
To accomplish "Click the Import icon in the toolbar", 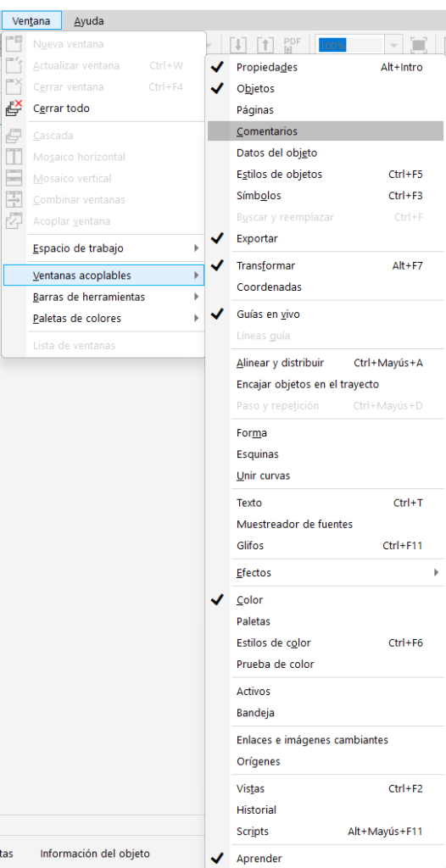I will click(x=238, y=44).
